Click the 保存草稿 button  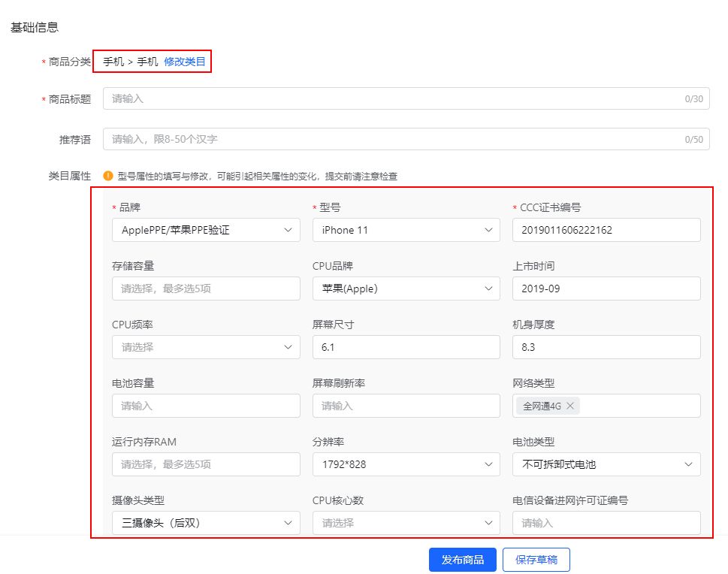coord(536,560)
